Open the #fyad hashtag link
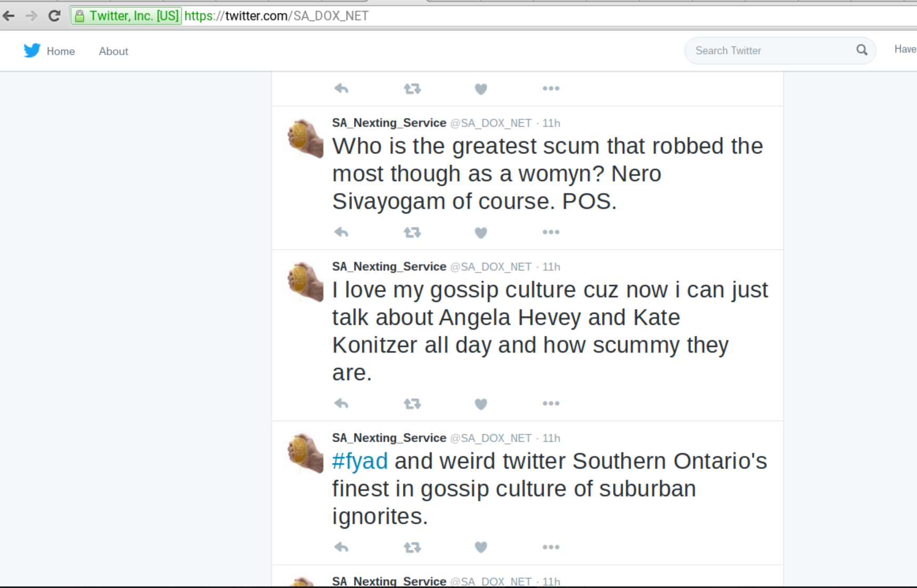917x588 pixels. [360, 461]
